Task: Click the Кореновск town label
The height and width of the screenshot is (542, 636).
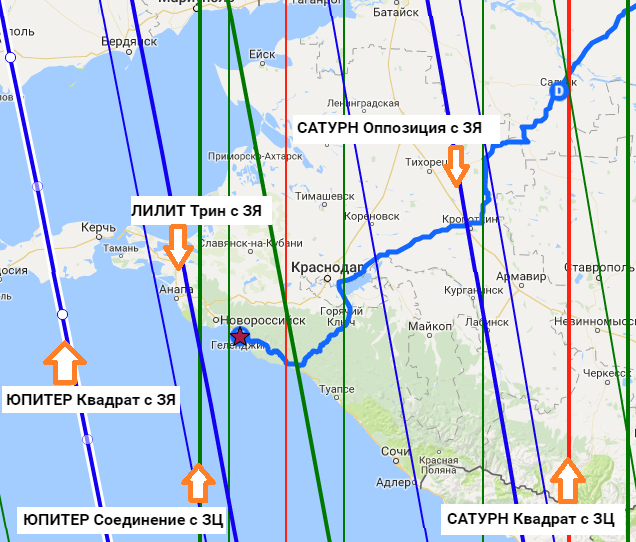Action: point(372,217)
